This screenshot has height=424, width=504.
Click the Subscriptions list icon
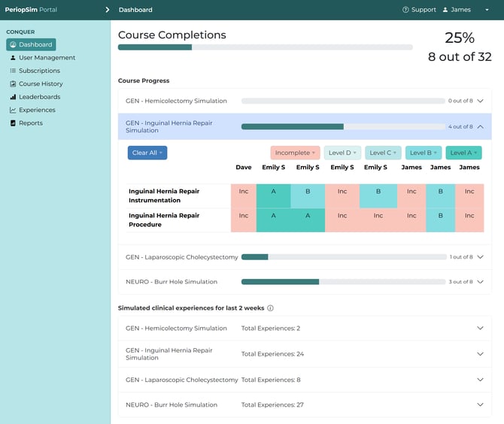13,71
